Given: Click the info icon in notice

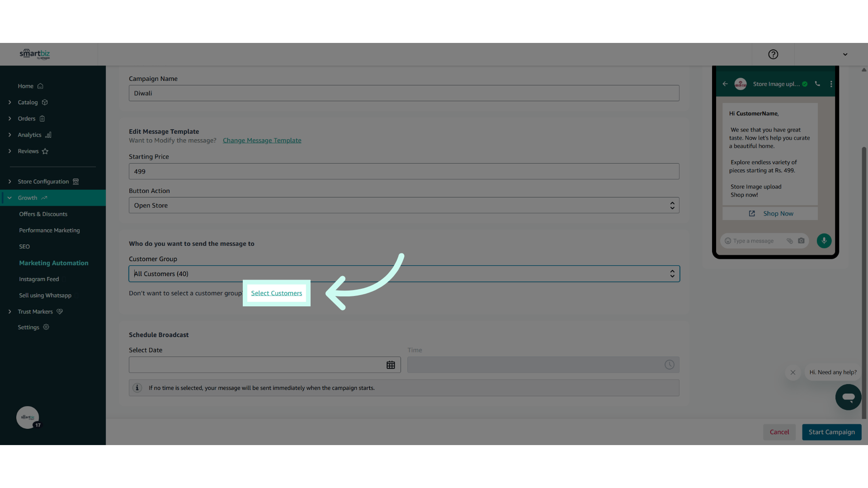Looking at the screenshot, I should pos(137,388).
